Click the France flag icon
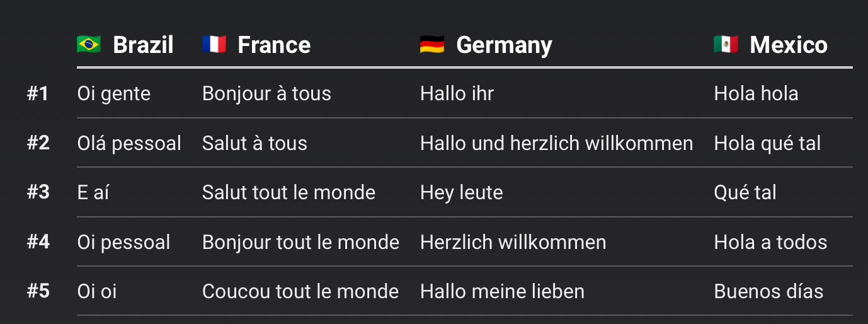The width and height of the screenshot is (868, 324). point(214,45)
